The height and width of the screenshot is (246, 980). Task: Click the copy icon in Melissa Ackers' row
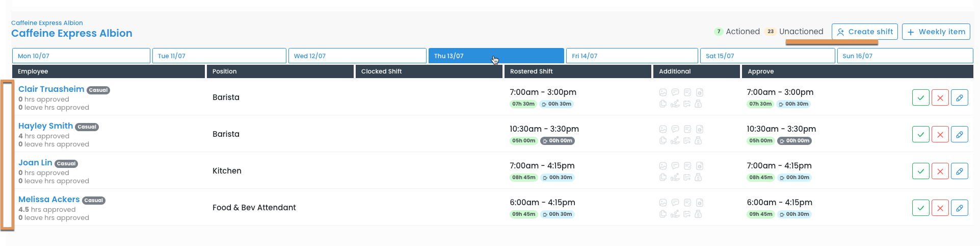663,214
